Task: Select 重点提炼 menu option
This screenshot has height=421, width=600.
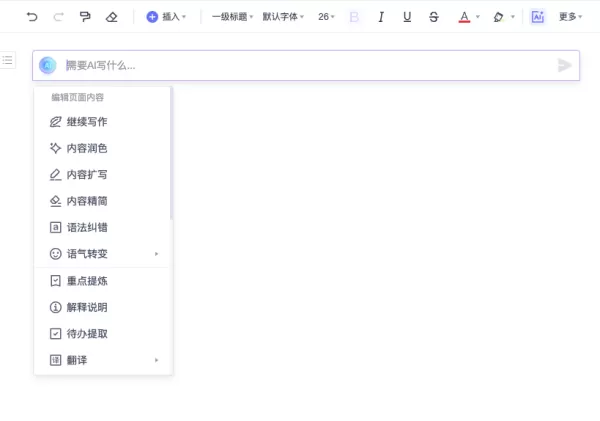Action: pos(103,281)
